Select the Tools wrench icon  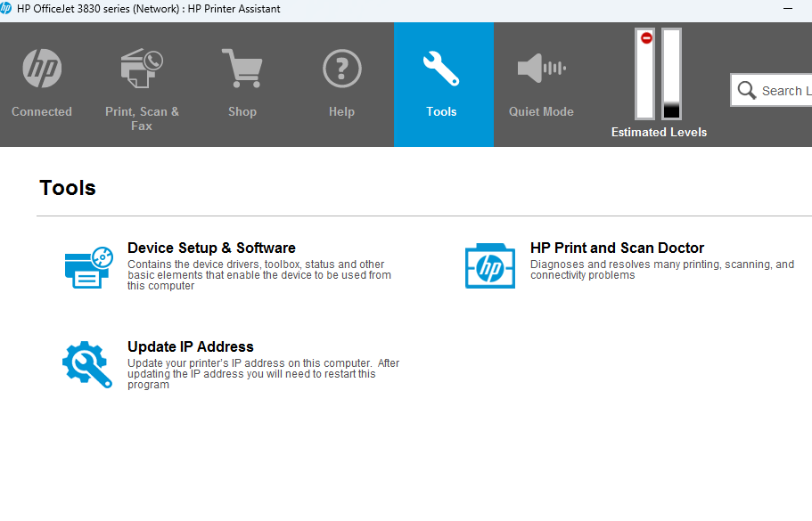pos(441,68)
